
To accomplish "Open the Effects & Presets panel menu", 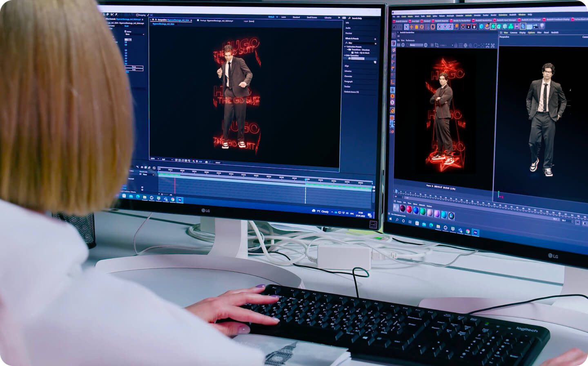I will pyautogui.click(x=375, y=39).
